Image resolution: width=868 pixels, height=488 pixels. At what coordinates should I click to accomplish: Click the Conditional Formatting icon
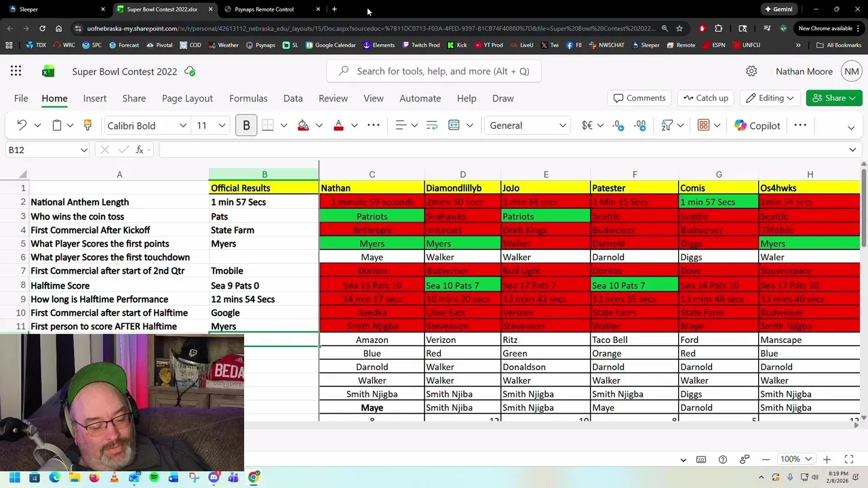pos(704,125)
